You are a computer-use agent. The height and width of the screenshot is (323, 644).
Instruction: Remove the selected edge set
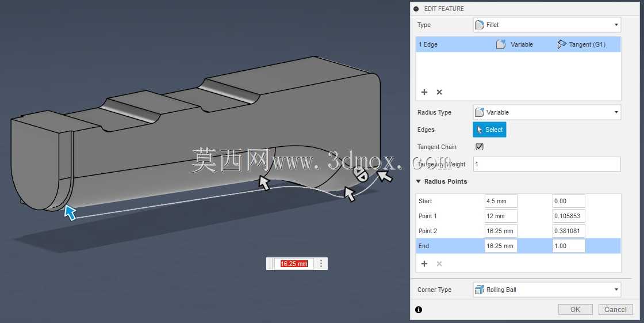pos(439,92)
